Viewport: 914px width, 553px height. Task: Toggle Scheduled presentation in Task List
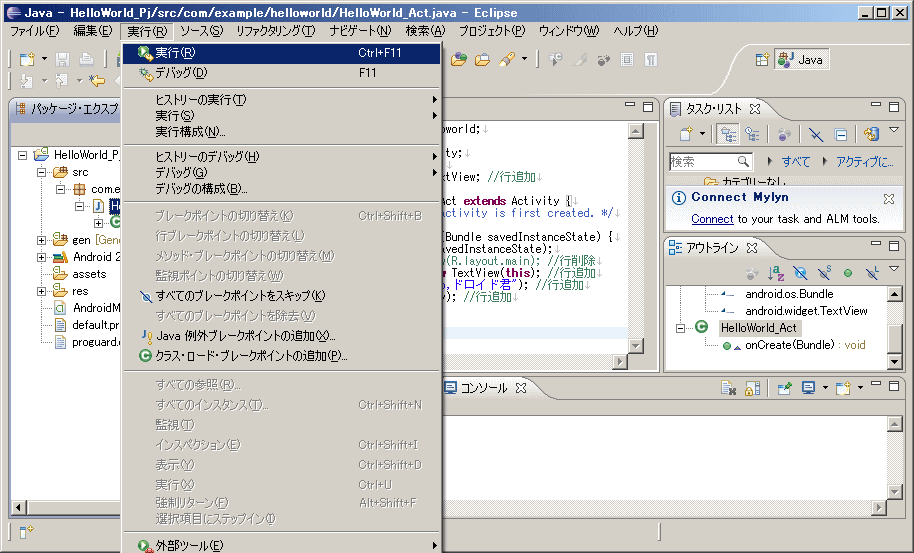pyautogui.click(x=753, y=135)
